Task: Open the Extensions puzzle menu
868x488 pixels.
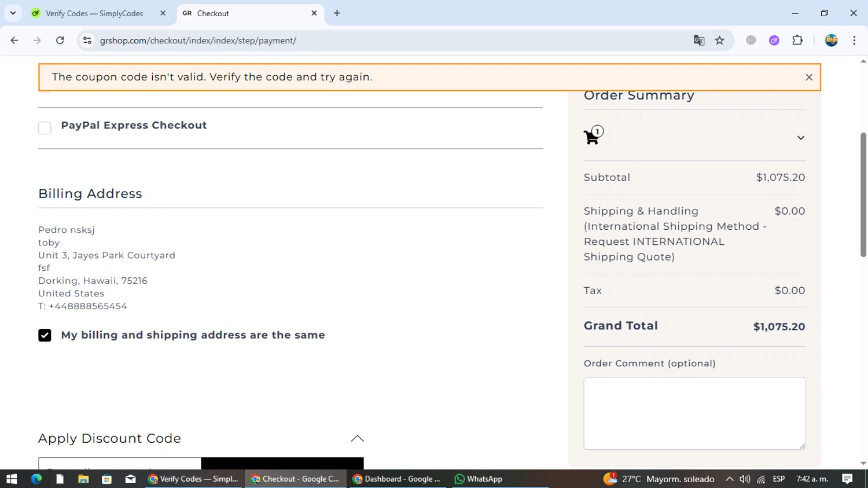Action: tap(797, 41)
